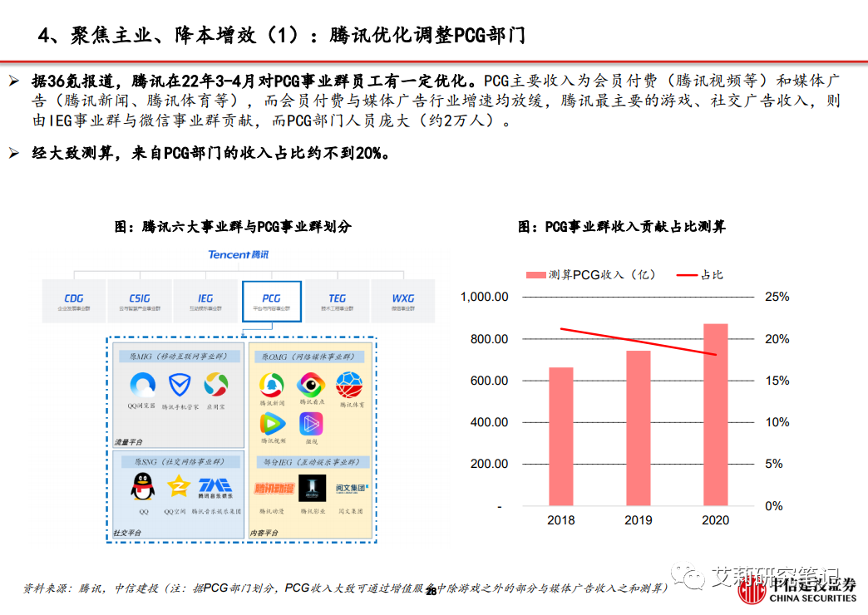This screenshot has width=868, height=615.
Task: Click the 流量平台 label
Action: point(128,442)
